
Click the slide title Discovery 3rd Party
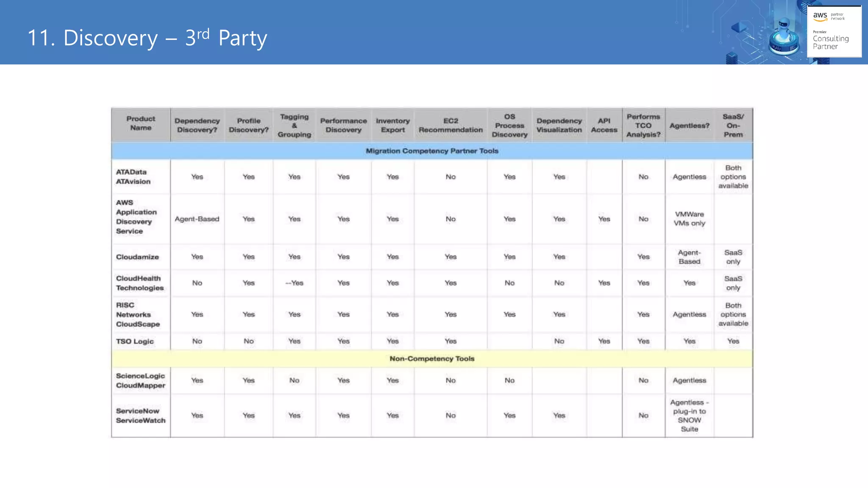[x=147, y=38]
